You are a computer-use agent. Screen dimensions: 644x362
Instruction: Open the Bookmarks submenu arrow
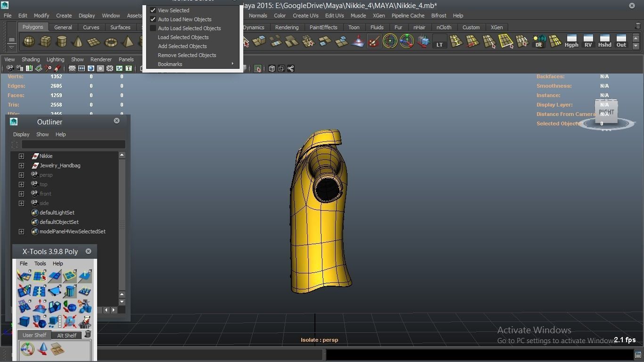[232, 64]
